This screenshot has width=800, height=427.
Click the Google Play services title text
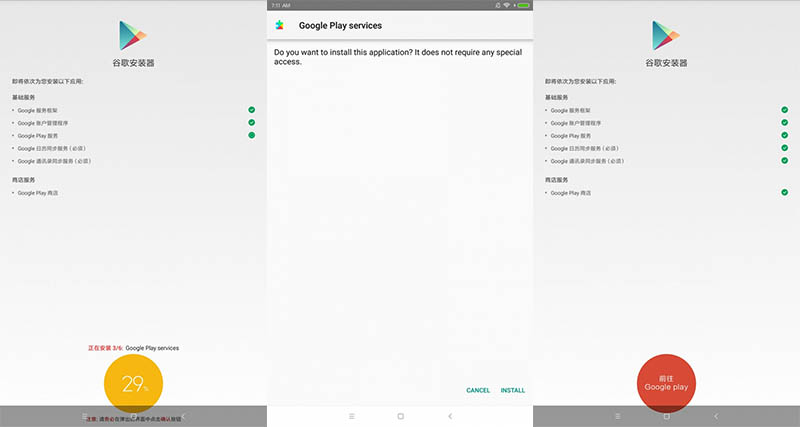click(x=340, y=26)
